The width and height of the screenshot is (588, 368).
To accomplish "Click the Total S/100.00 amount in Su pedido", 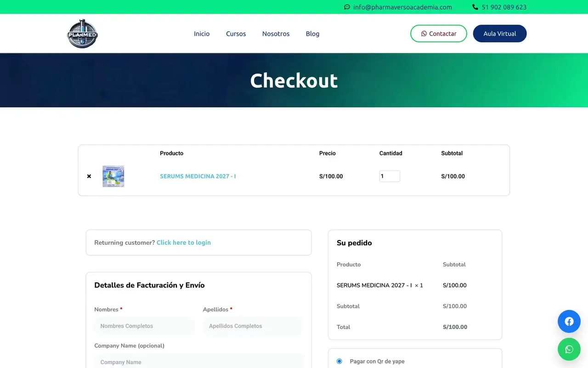I will coord(455,327).
